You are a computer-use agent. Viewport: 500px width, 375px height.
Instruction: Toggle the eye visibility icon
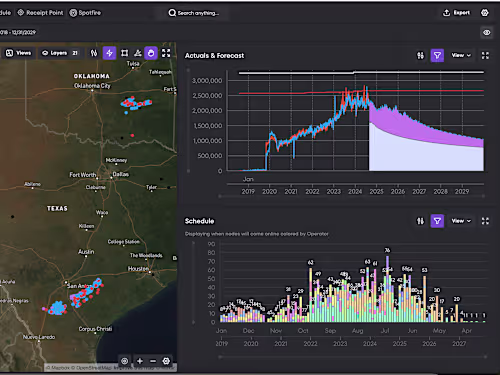coord(487,33)
